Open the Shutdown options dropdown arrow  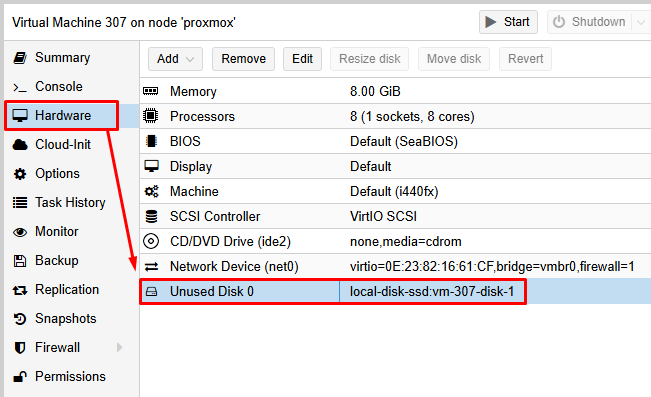point(641,22)
